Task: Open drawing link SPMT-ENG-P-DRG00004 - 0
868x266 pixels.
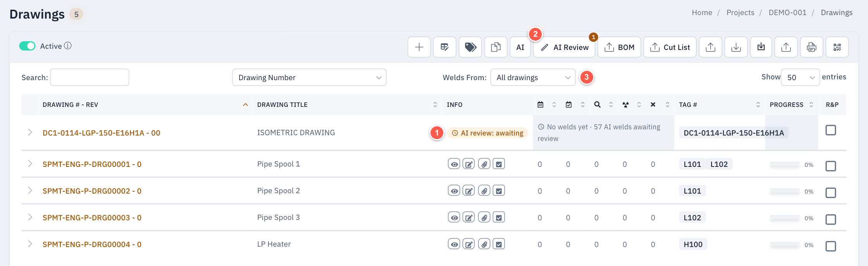Action: point(92,244)
